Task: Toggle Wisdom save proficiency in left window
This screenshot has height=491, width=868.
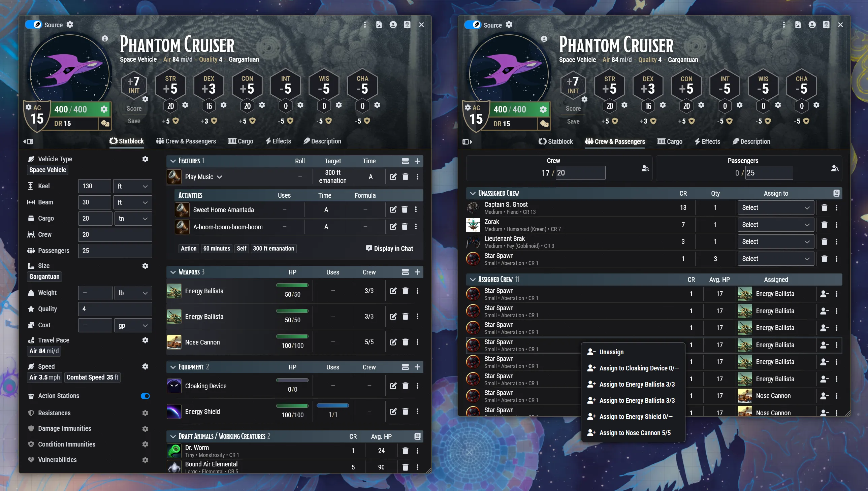Action: coord(329,121)
